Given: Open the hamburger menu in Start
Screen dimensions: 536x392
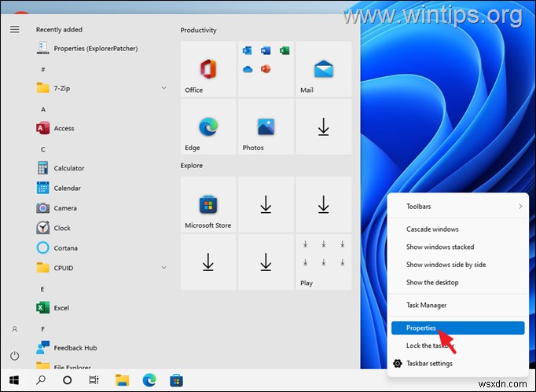Looking at the screenshot, I should [14, 29].
